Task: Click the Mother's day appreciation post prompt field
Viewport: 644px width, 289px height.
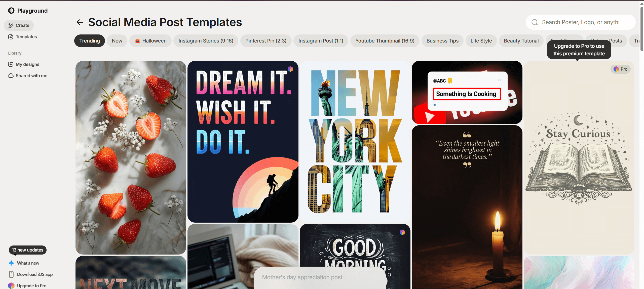Action: [320, 278]
